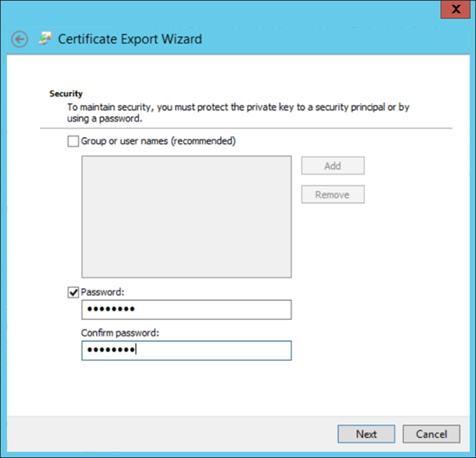Uncheck the Password checkbox
The width and height of the screenshot is (476, 458).
pos(73,292)
